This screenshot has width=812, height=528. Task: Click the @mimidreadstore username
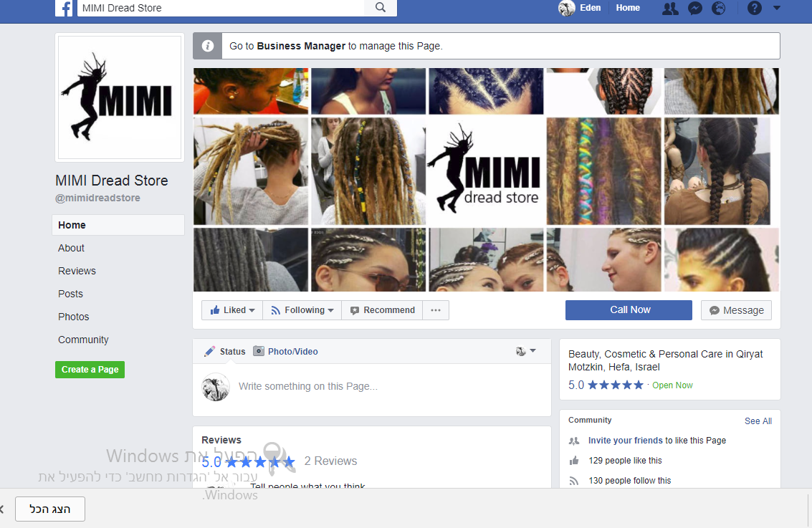[x=98, y=198]
